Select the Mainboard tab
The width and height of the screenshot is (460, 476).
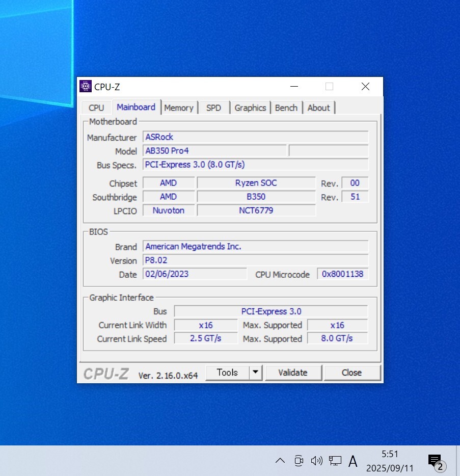(136, 107)
